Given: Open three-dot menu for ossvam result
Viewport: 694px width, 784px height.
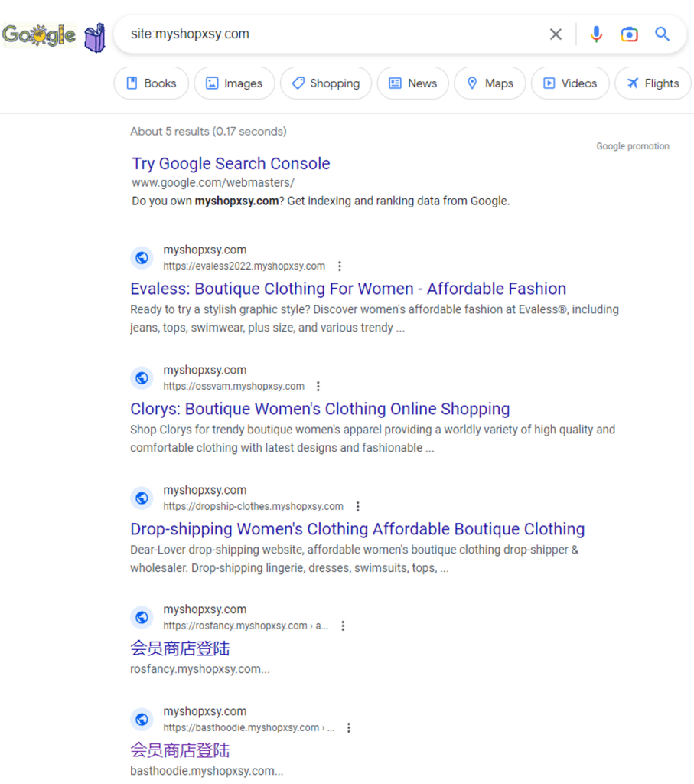Looking at the screenshot, I should click(318, 386).
